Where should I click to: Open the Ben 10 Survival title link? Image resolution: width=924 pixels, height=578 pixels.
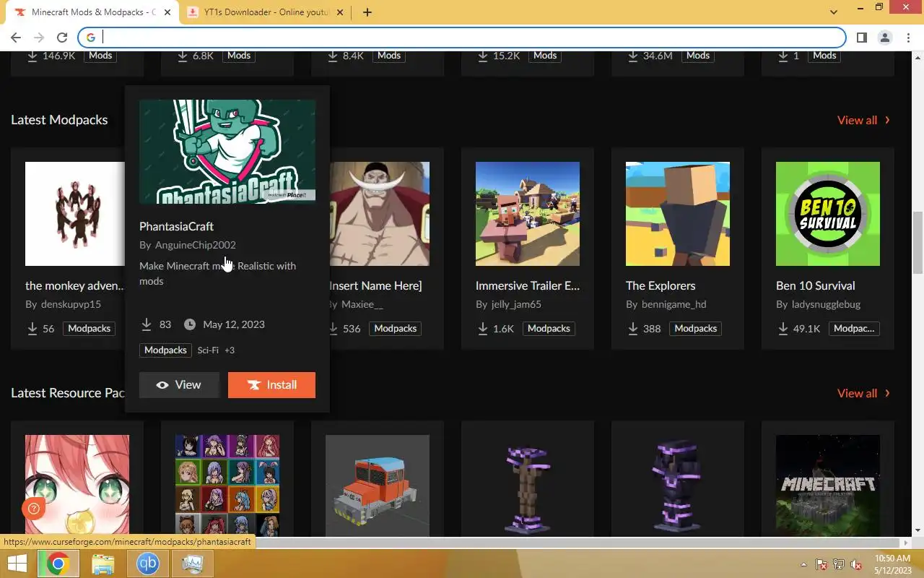(816, 285)
